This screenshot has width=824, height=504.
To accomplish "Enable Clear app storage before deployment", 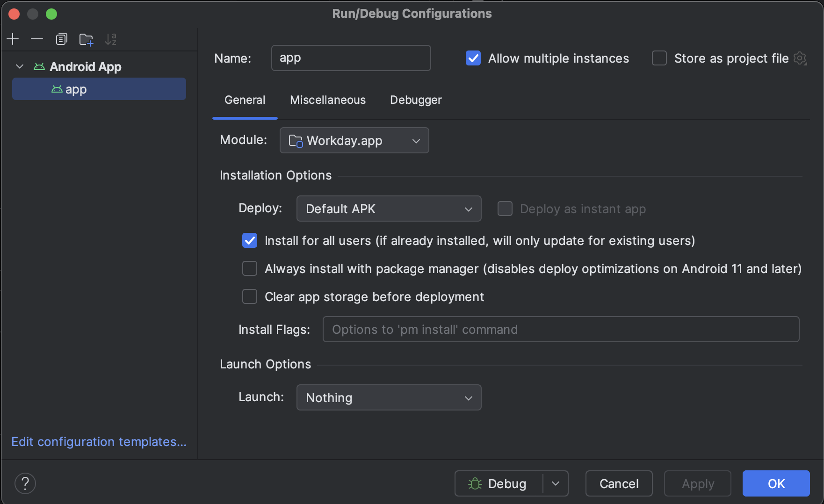I will (250, 296).
